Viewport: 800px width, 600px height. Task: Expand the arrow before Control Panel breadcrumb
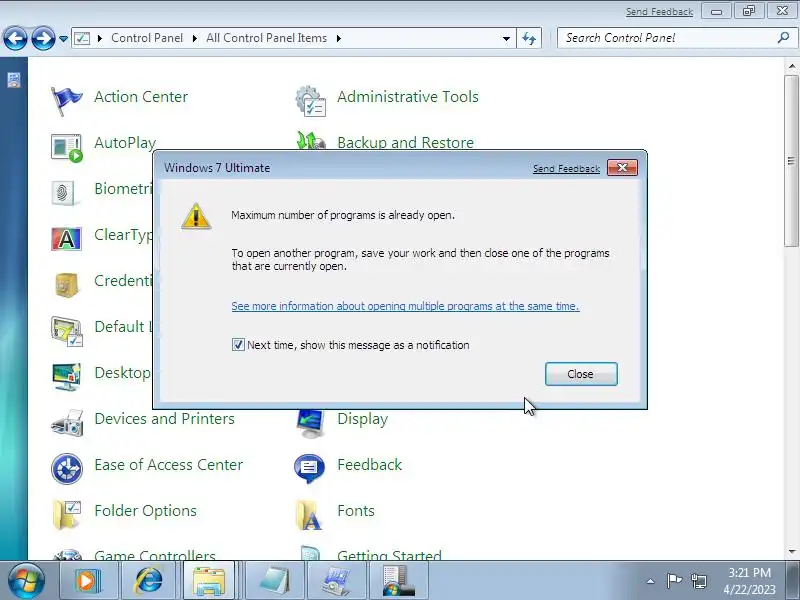tap(99, 38)
